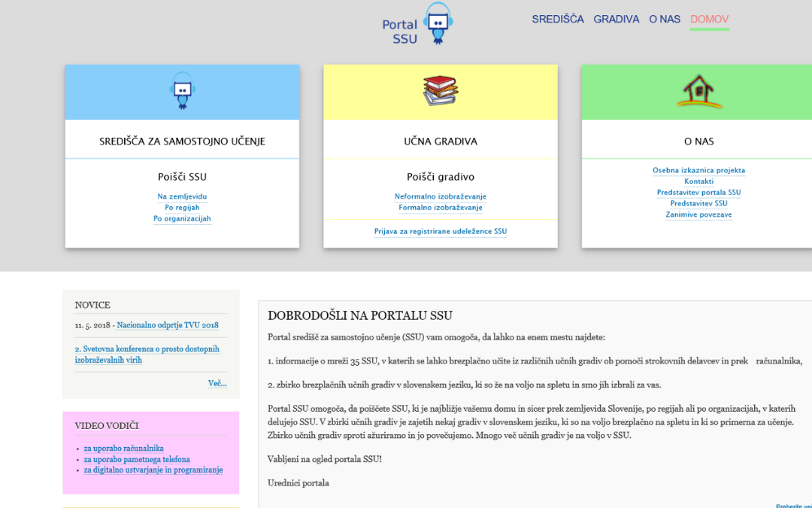The height and width of the screenshot is (508, 812).
Task: Read the Nacionalno odprtje TVU 2018 news
Action: 168,325
